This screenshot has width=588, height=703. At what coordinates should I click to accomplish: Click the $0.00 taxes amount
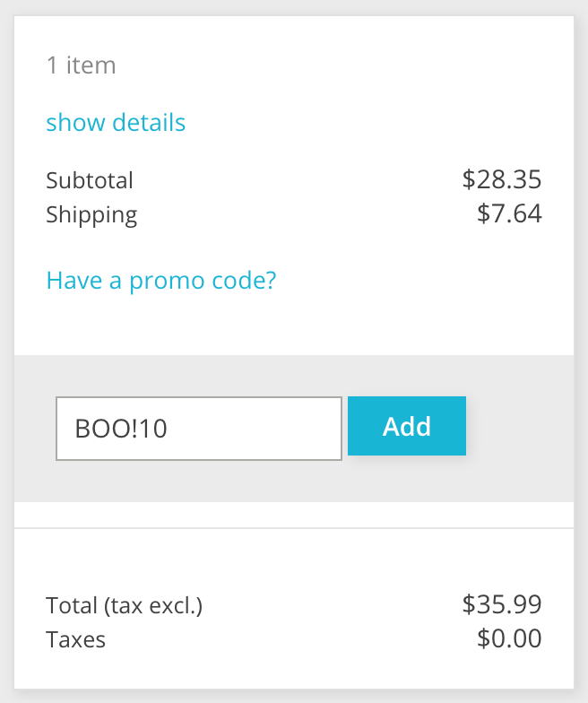509,638
